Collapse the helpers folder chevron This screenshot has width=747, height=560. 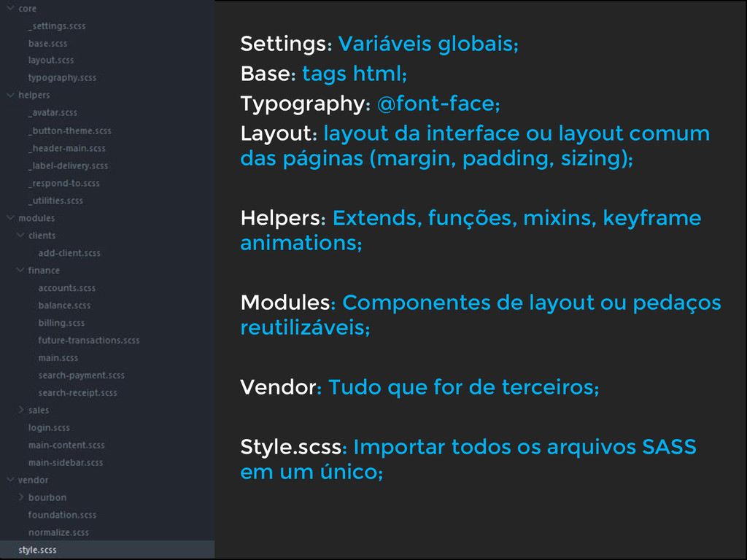[10, 95]
